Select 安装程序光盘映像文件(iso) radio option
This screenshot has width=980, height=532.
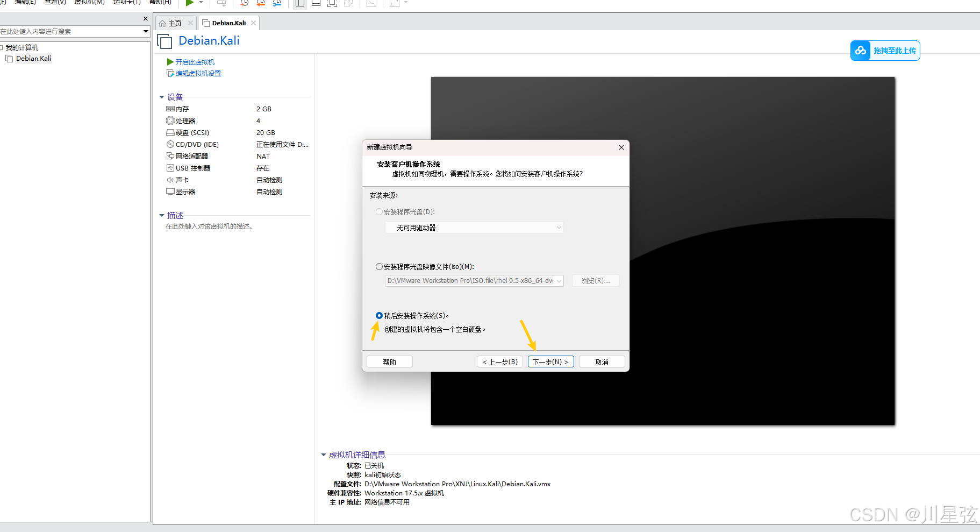tap(379, 267)
